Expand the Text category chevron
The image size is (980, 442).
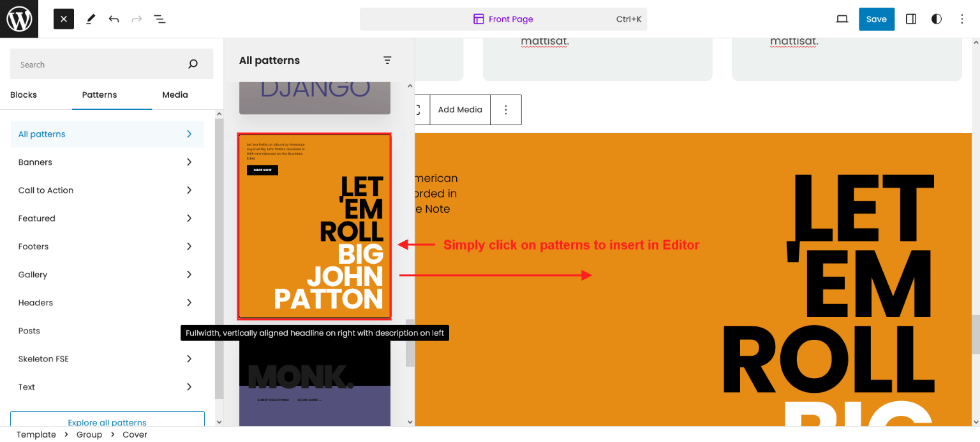coord(189,387)
